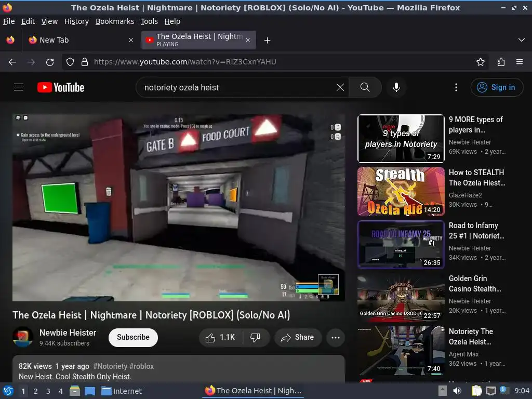Open the View menu
The image size is (532, 399).
pyautogui.click(x=49, y=21)
